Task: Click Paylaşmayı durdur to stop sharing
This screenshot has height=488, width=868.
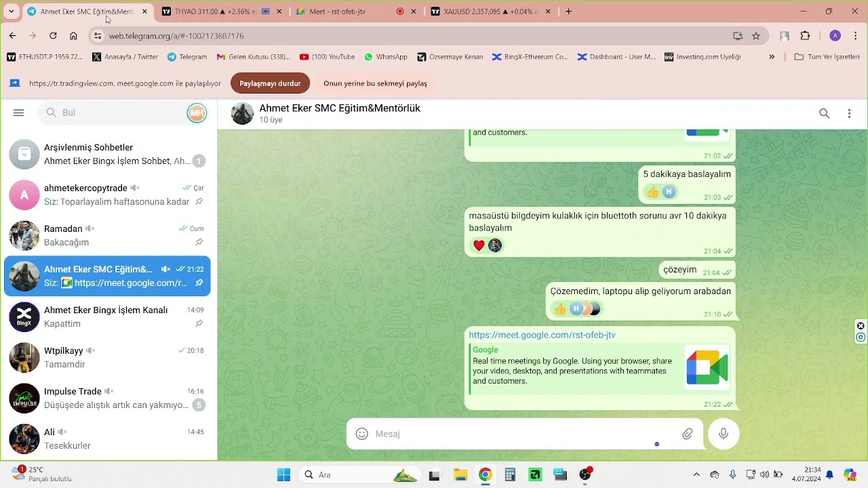Action: pos(270,83)
